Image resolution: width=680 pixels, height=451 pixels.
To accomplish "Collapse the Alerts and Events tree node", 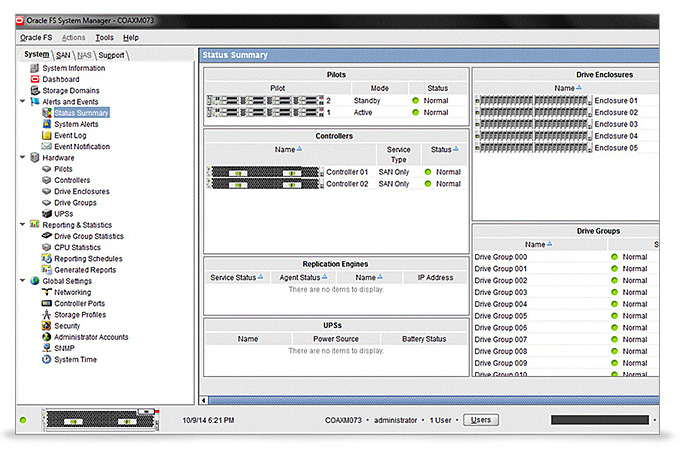I will [x=23, y=101].
